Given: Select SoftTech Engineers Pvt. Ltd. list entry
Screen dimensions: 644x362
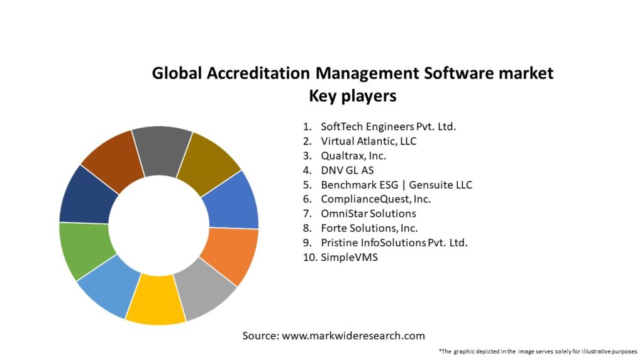Looking at the screenshot, I should tap(388, 126).
